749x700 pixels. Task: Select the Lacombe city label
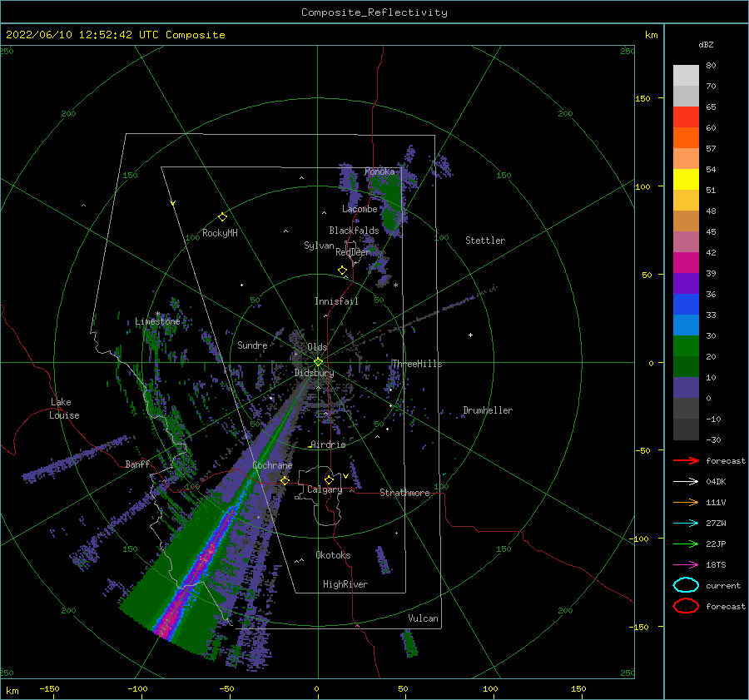(x=360, y=209)
